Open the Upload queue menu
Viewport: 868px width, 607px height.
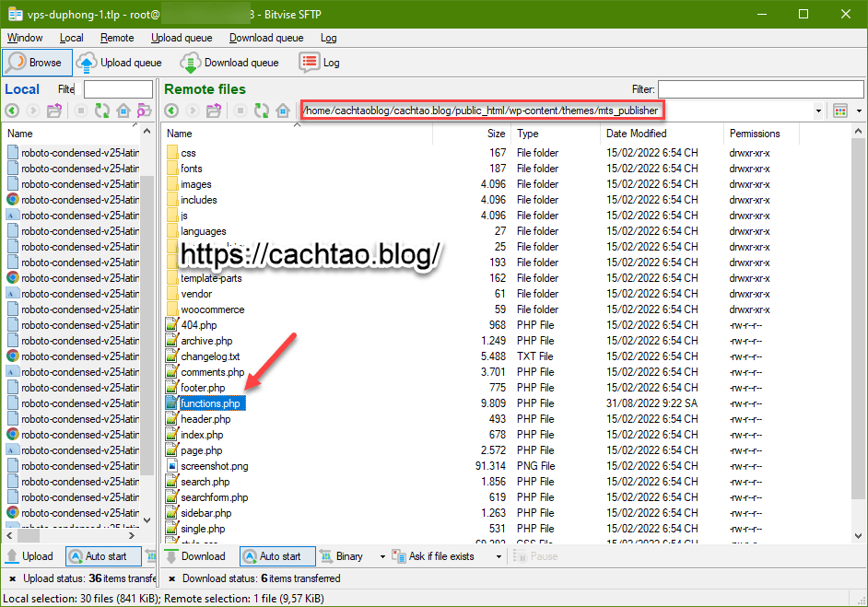click(x=182, y=38)
